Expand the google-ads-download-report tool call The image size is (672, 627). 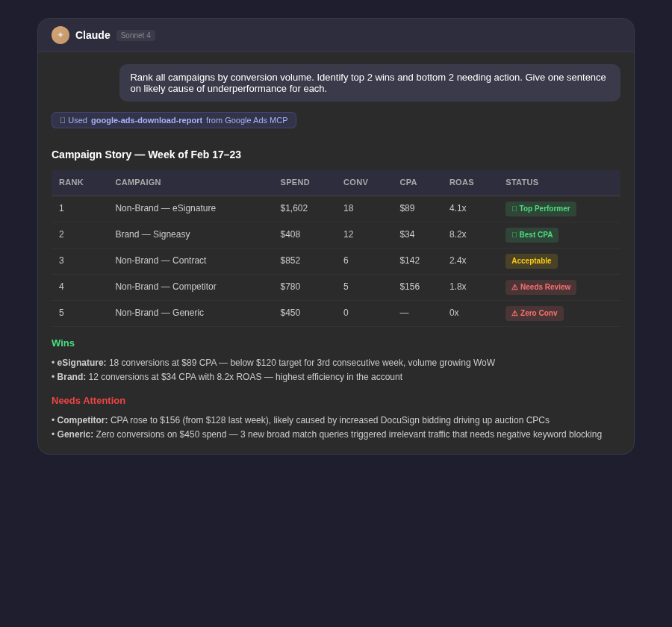tap(174, 120)
